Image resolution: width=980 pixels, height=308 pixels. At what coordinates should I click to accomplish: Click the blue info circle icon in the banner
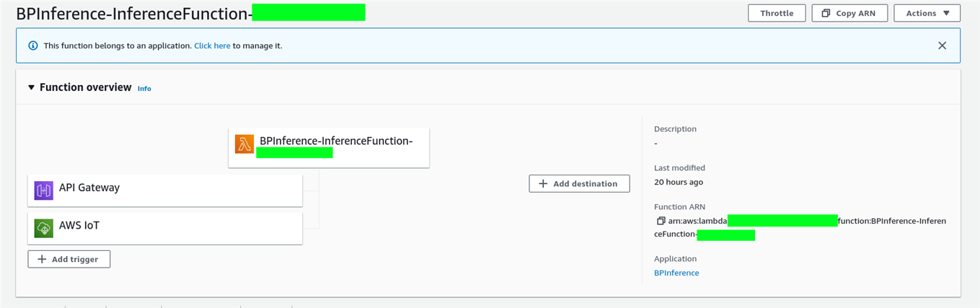point(32,45)
